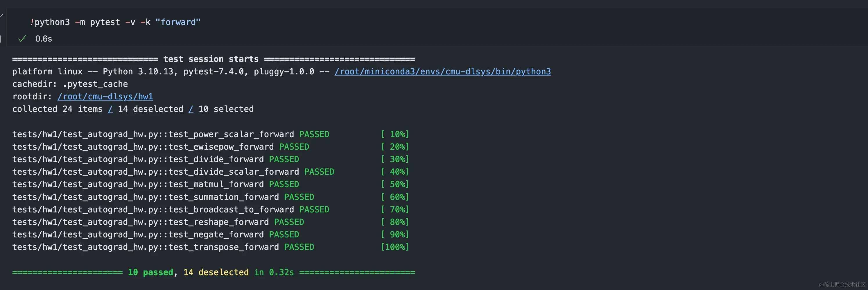Viewport: 868px width, 290px height.
Task: Click the slash link before 14 deselected
Action: coord(110,109)
